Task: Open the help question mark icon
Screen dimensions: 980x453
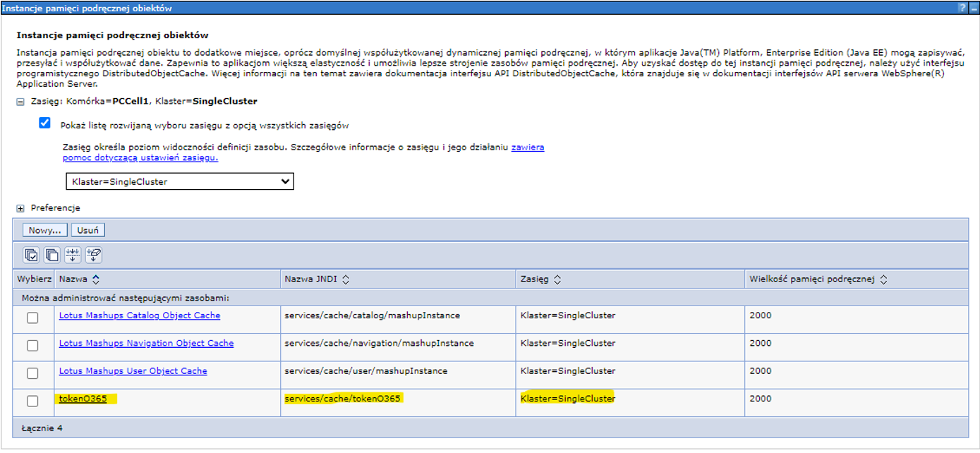Action: coord(962,8)
